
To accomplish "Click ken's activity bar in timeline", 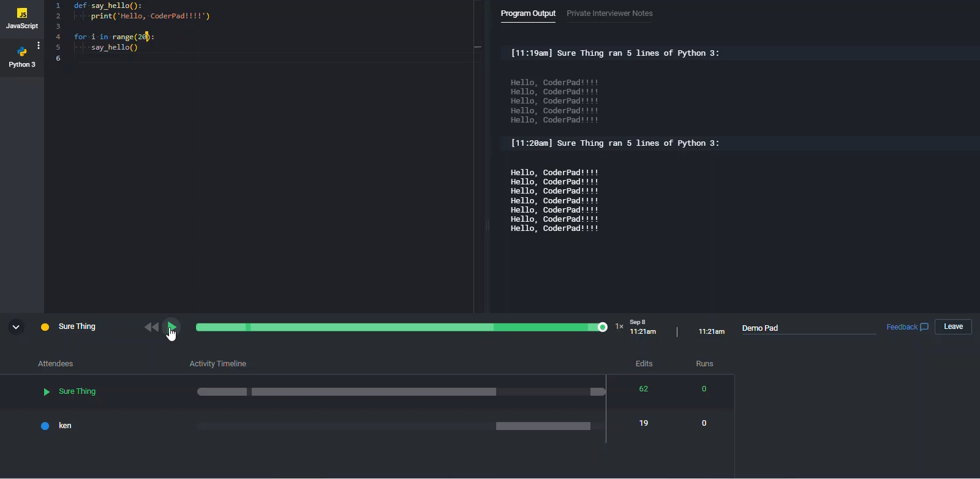I will pyautogui.click(x=543, y=426).
